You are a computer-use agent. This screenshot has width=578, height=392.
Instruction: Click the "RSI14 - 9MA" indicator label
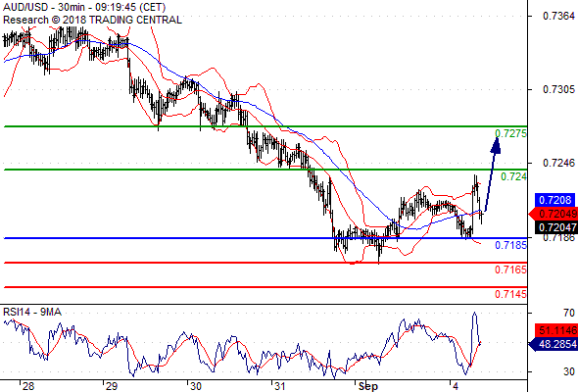click(32, 312)
